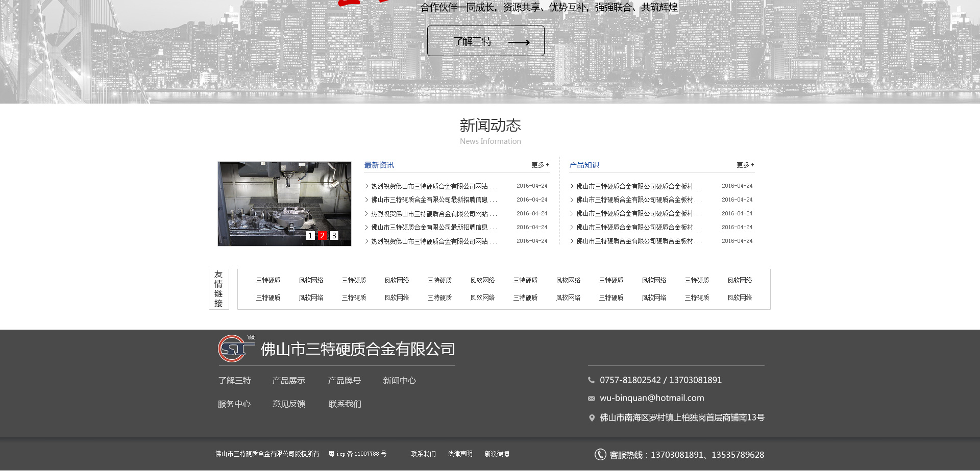Expand 更多+ in the 最新资讯 section
The height and width of the screenshot is (471, 980).
[540, 165]
